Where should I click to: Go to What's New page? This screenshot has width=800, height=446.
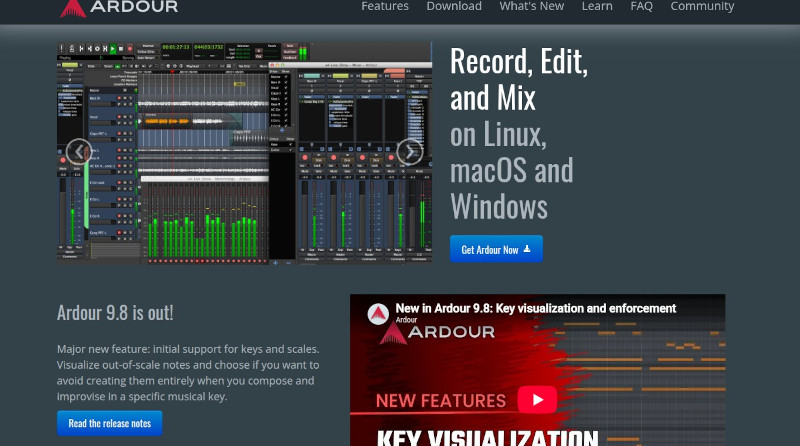pyautogui.click(x=532, y=6)
